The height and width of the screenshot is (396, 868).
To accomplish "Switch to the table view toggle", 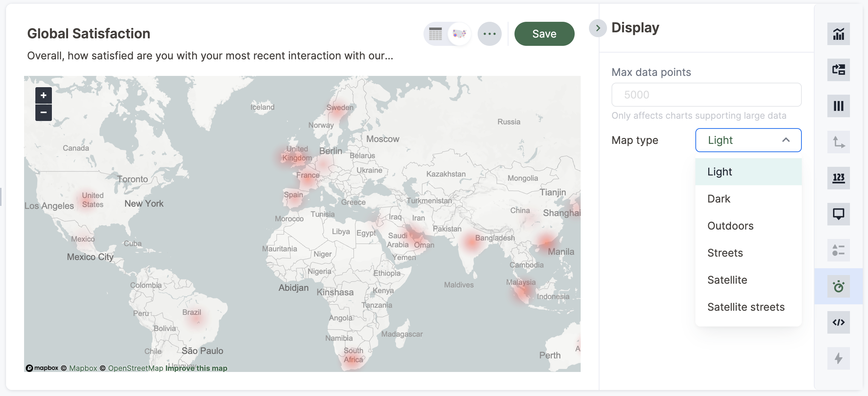I will click(x=436, y=34).
